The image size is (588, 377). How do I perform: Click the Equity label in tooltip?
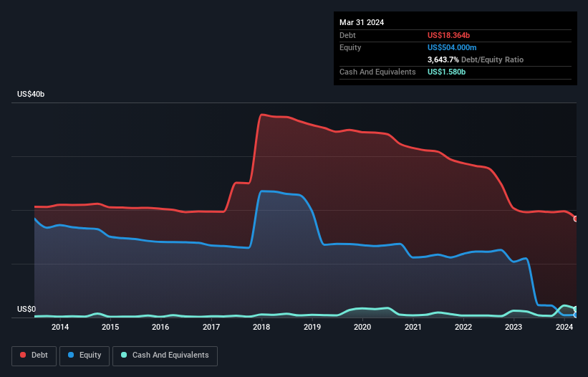[x=350, y=47]
